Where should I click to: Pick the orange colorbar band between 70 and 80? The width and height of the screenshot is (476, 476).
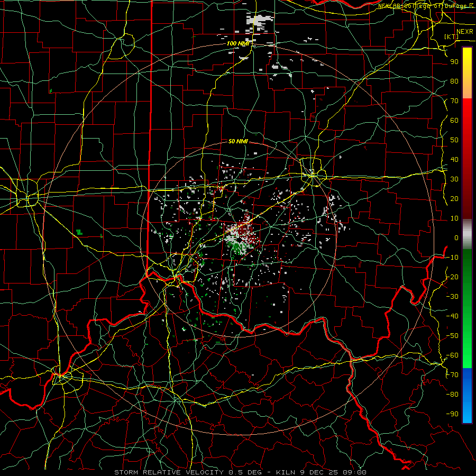pyautogui.click(x=467, y=90)
